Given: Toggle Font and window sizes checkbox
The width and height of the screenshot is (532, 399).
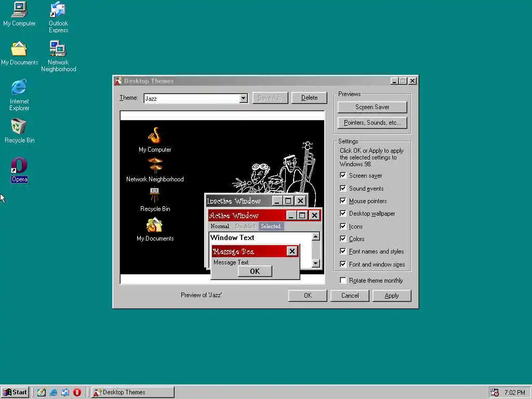Looking at the screenshot, I should coord(343,264).
